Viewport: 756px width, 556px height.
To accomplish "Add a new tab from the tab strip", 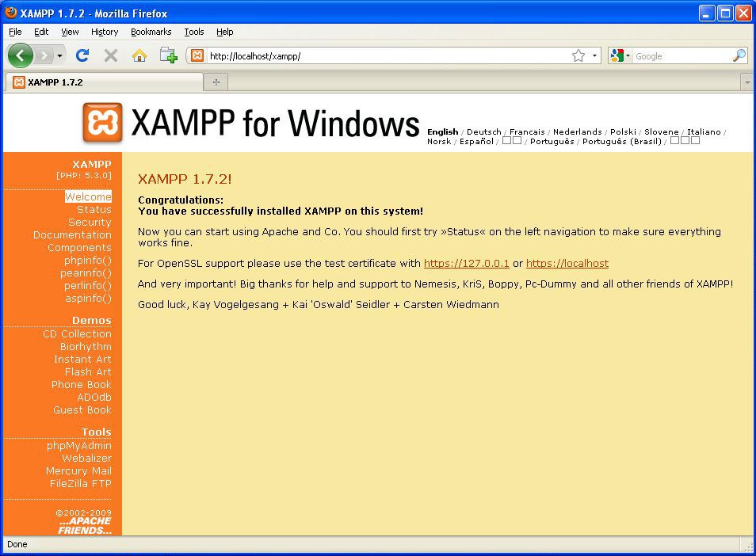I will pos(216,82).
